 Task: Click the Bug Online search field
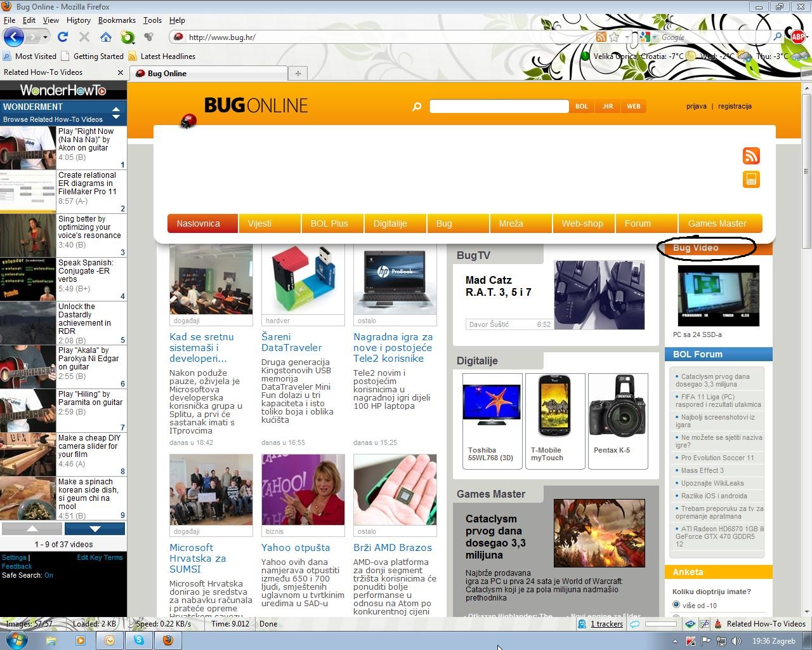(x=499, y=107)
